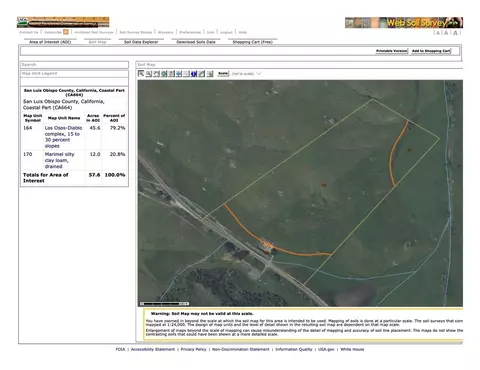Open the map scale dropdown
Viewport: 480px width, 370px height.
(247, 74)
